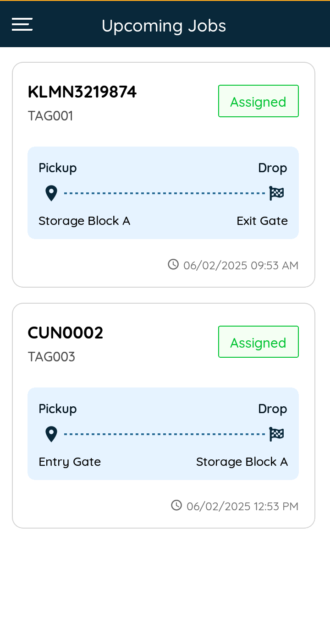Viewport: 330px width, 644px height.
Task: Open job CUN0002 title
Action: [66, 333]
